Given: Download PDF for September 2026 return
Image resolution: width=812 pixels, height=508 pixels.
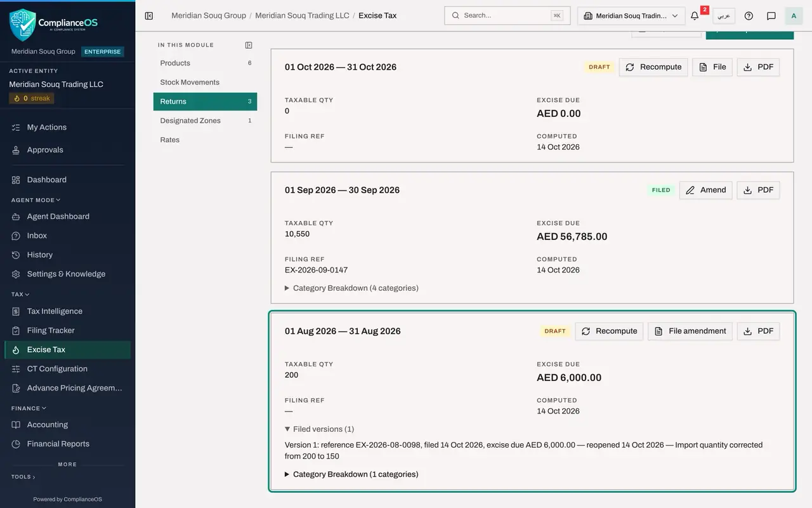Looking at the screenshot, I should pos(758,190).
